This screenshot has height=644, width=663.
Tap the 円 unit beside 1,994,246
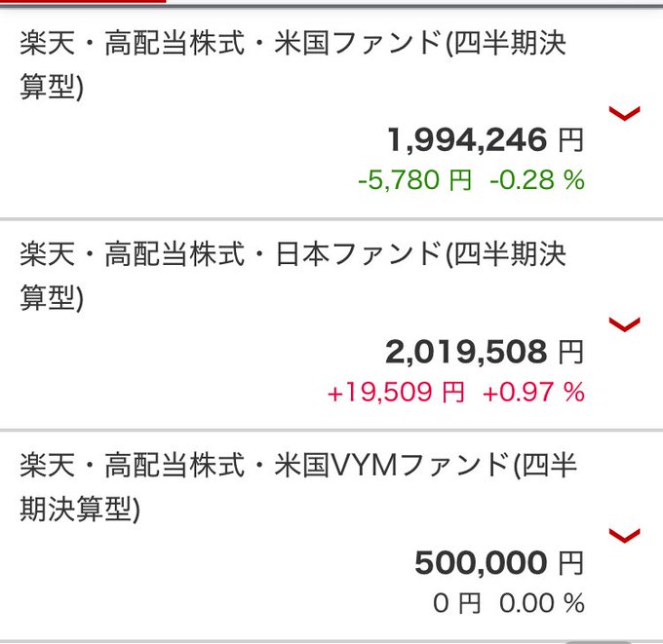571,140
